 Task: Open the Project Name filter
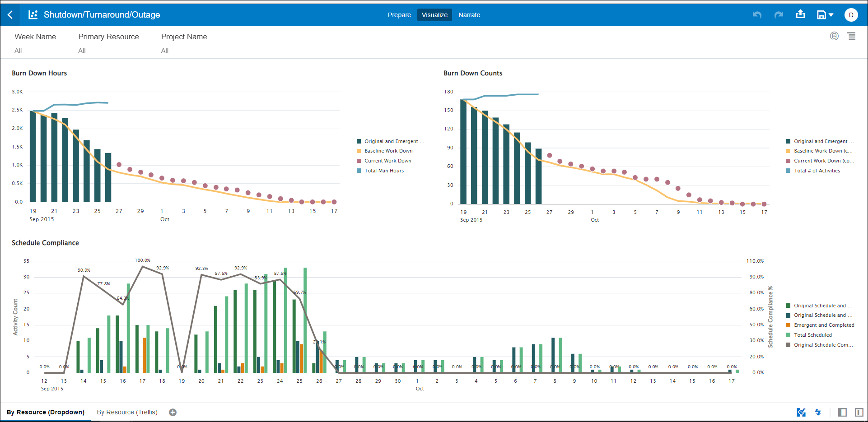click(x=184, y=37)
